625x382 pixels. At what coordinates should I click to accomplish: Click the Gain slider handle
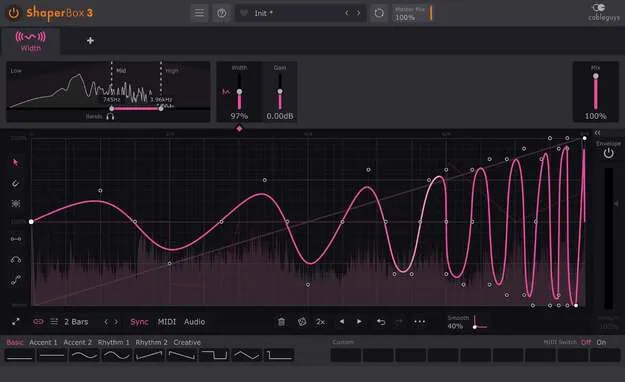pos(280,92)
